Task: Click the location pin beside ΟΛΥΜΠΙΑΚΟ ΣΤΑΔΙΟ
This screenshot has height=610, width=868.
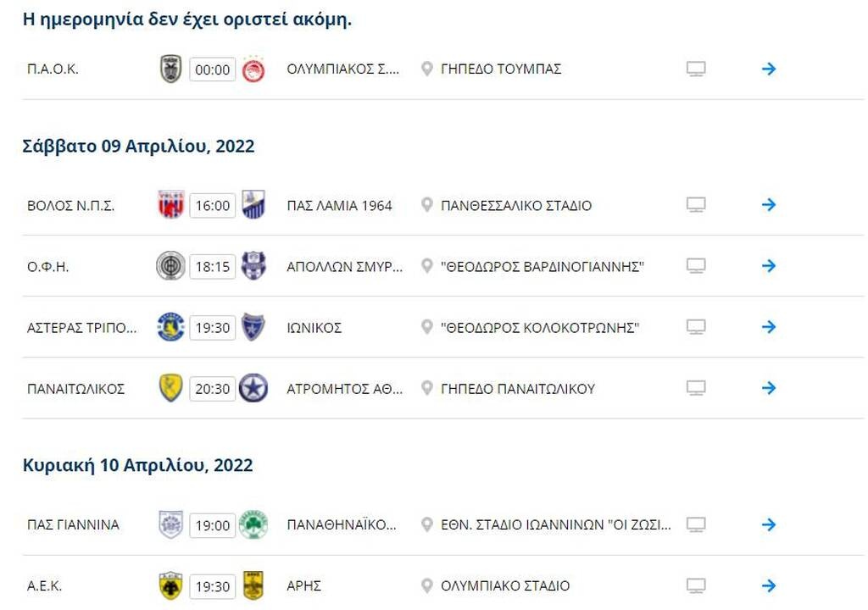Action: 426,585
